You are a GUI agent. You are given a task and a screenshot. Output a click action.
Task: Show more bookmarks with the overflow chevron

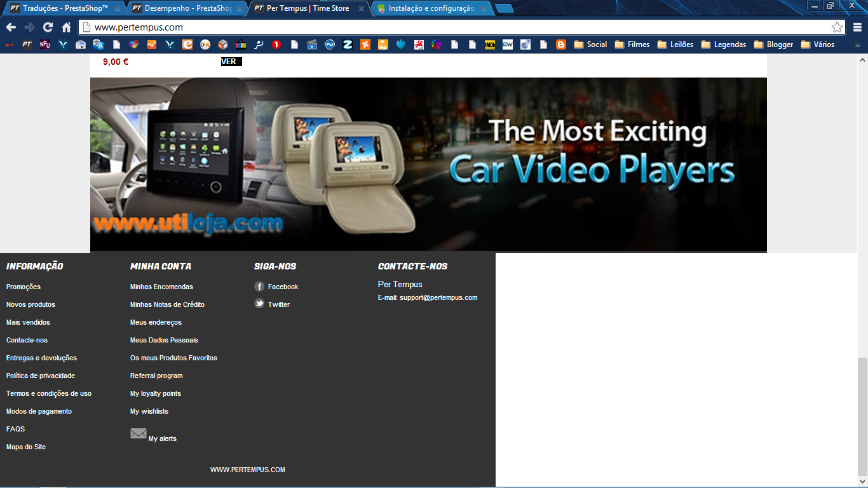pyautogui.click(x=857, y=44)
